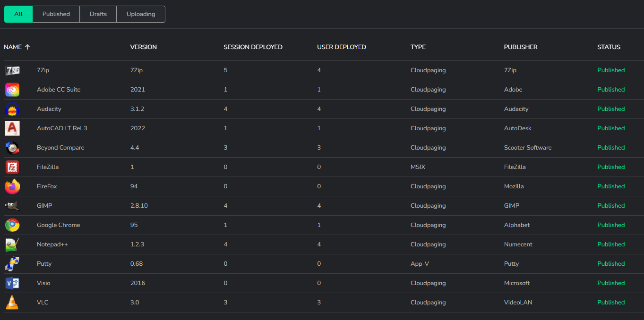Click the Beyond Compare icon
Viewport: 644px width, 320px height.
(12, 148)
